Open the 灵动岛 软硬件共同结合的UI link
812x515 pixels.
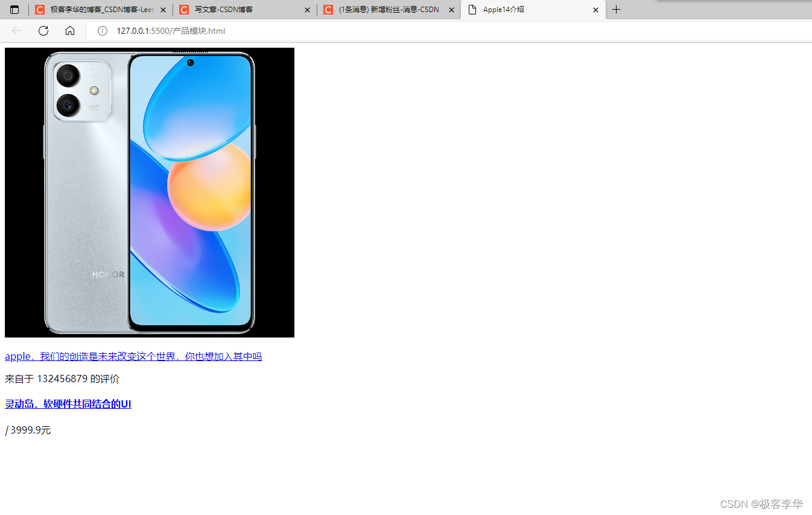point(68,404)
